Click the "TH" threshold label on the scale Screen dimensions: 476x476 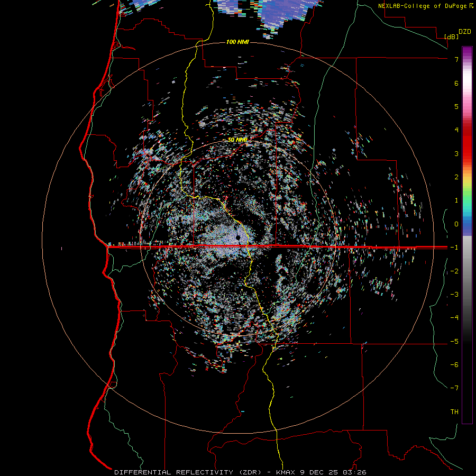(x=454, y=412)
